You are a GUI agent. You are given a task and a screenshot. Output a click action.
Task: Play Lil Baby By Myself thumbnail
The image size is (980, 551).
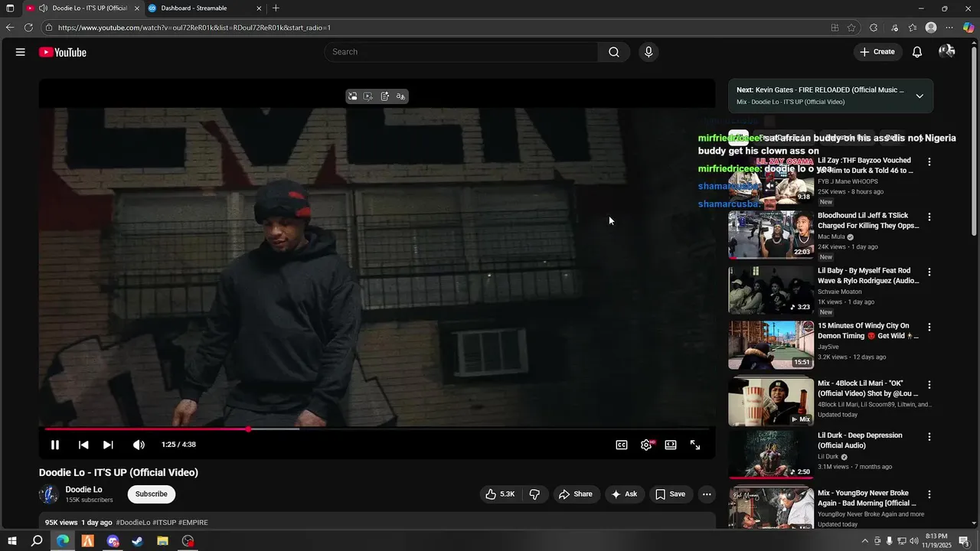click(771, 290)
